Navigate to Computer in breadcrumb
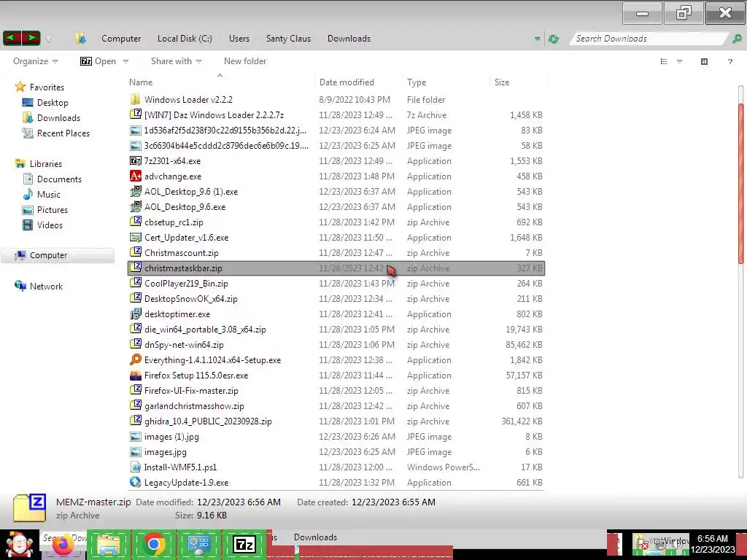This screenshot has height=560, width=747. pyautogui.click(x=121, y=39)
